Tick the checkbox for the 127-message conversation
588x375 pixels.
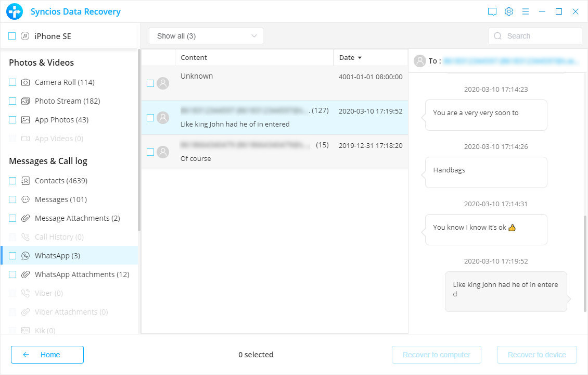pyautogui.click(x=150, y=118)
